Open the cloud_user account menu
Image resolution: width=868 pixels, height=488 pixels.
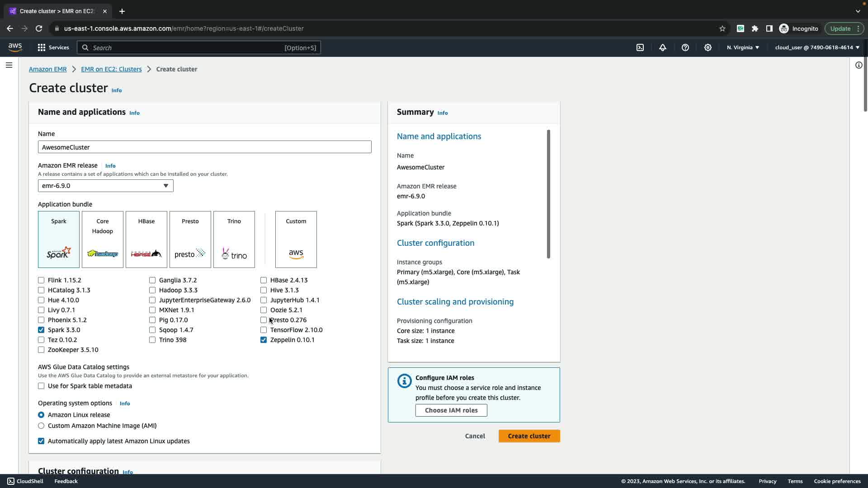pyautogui.click(x=817, y=47)
